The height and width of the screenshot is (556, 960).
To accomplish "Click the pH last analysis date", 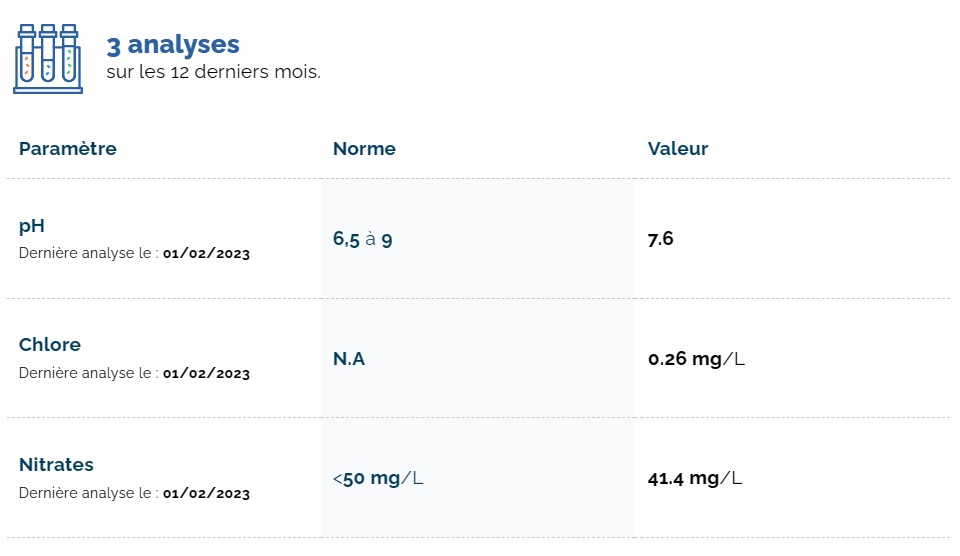I will [x=206, y=254].
